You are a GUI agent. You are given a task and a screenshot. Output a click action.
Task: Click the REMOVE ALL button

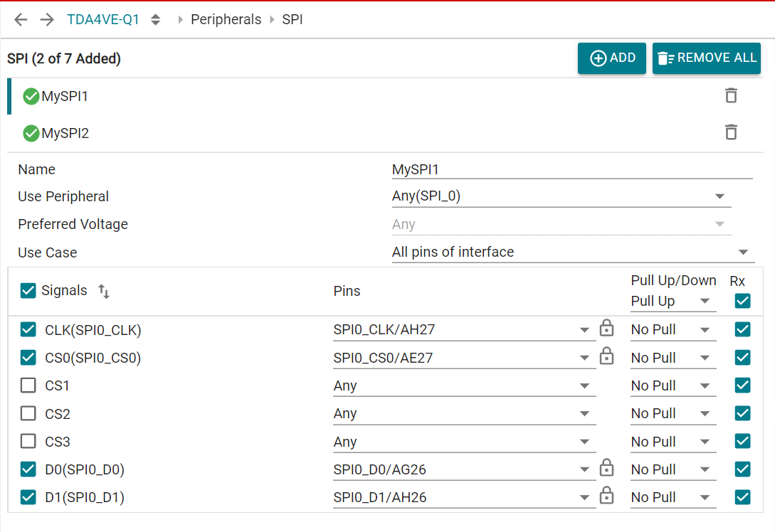706,58
